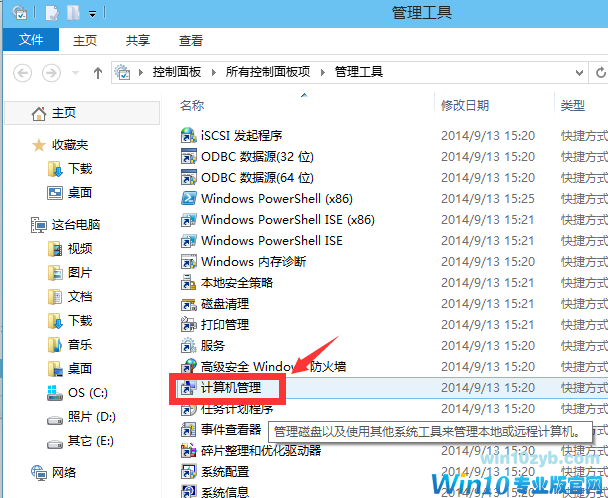Open the quick access toolbar customize dropdown

click(92, 14)
